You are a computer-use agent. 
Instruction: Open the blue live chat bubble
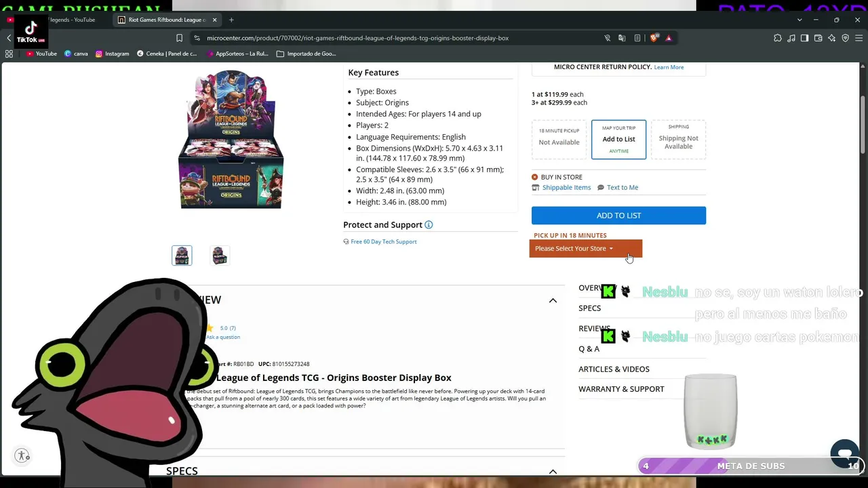click(844, 453)
